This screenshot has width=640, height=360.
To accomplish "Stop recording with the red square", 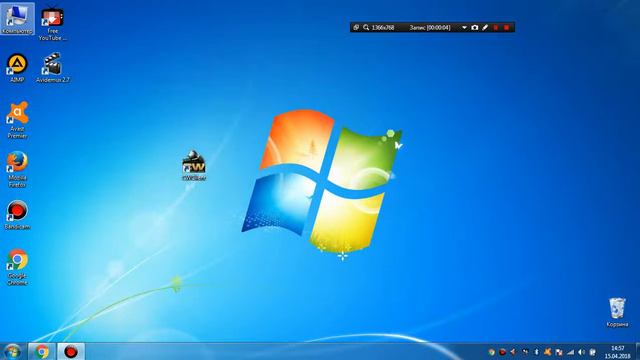I will pyautogui.click(x=506, y=27).
